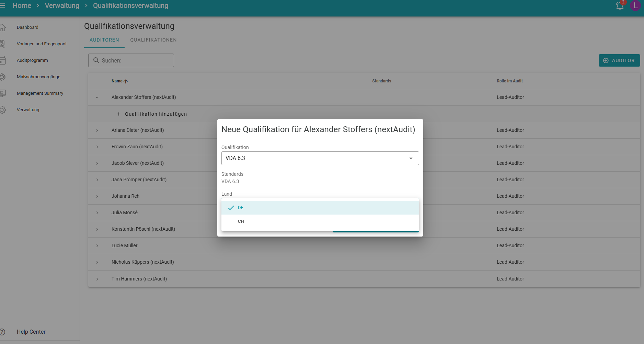
Task: Open the Qualifikation dropdown showing VDA 6.3
Action: 320,158
